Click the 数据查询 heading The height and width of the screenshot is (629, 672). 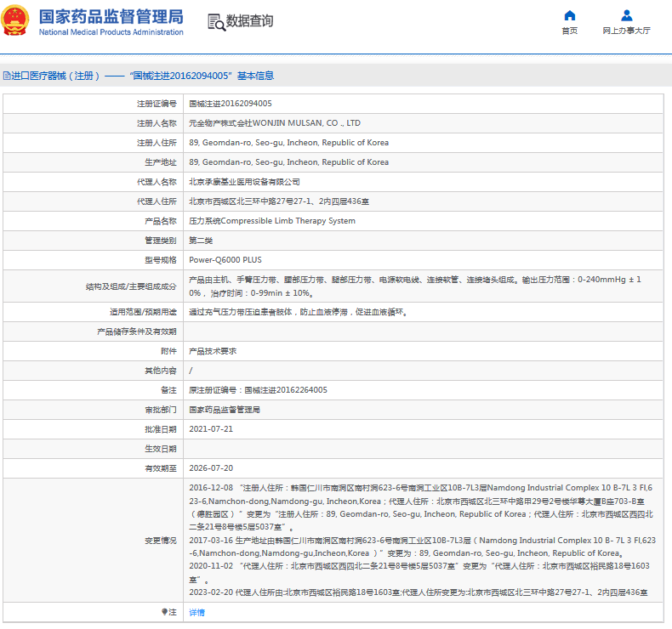coord(249,20)
